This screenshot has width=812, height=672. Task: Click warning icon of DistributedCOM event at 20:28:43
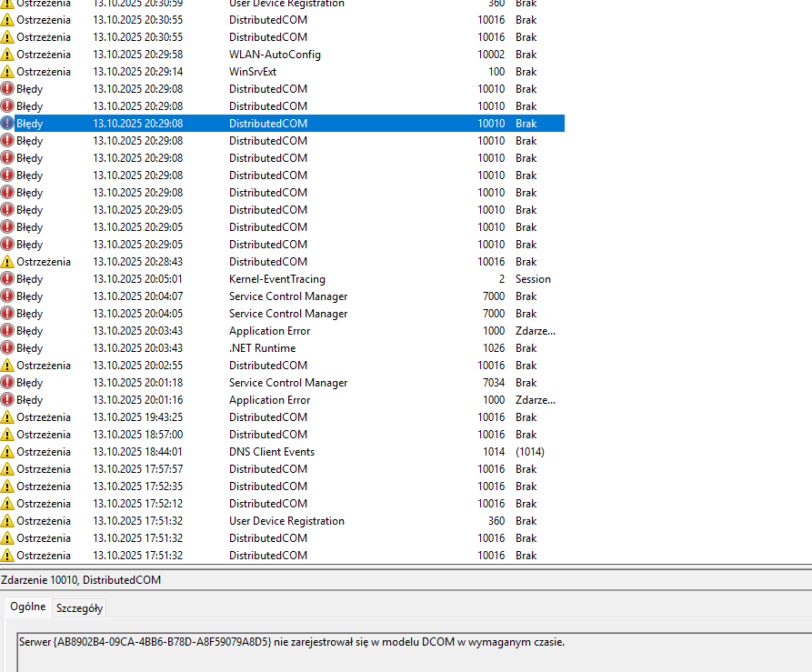coord(7,262)
